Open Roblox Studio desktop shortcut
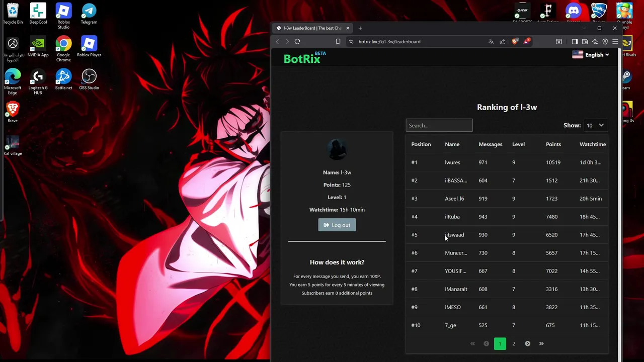Image resolution: width=644 pixels, height=362 pixels. point(63,16)
